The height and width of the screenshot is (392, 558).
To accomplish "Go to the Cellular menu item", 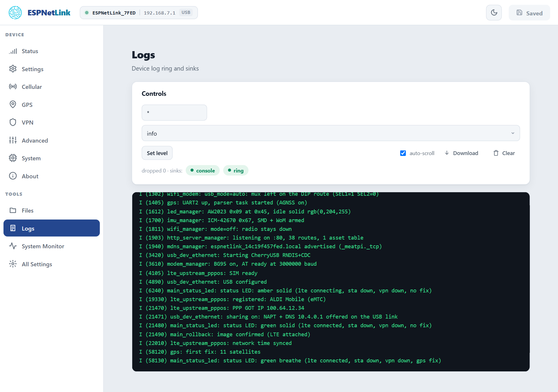I will point(52,87).
